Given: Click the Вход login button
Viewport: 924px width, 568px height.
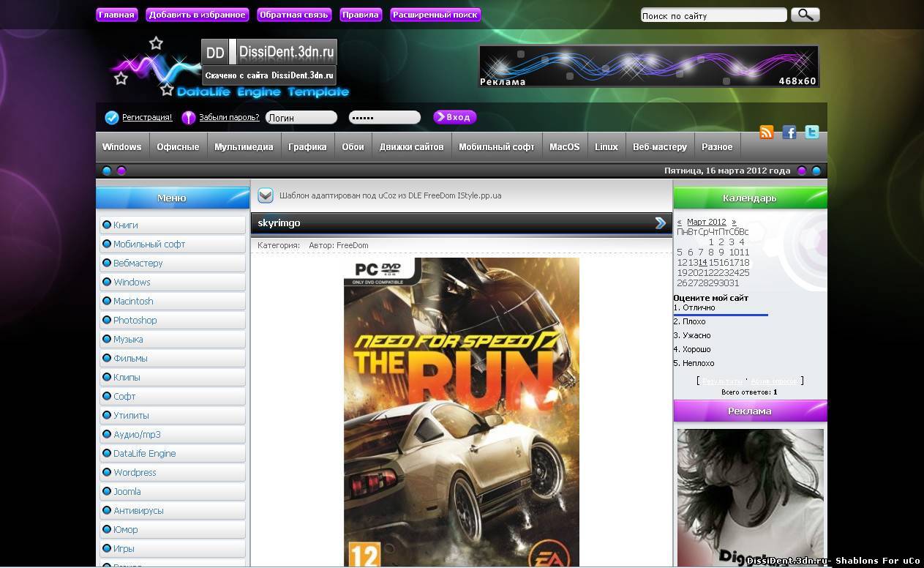Looking at the screenshot, I should click(x=454, y=117).
